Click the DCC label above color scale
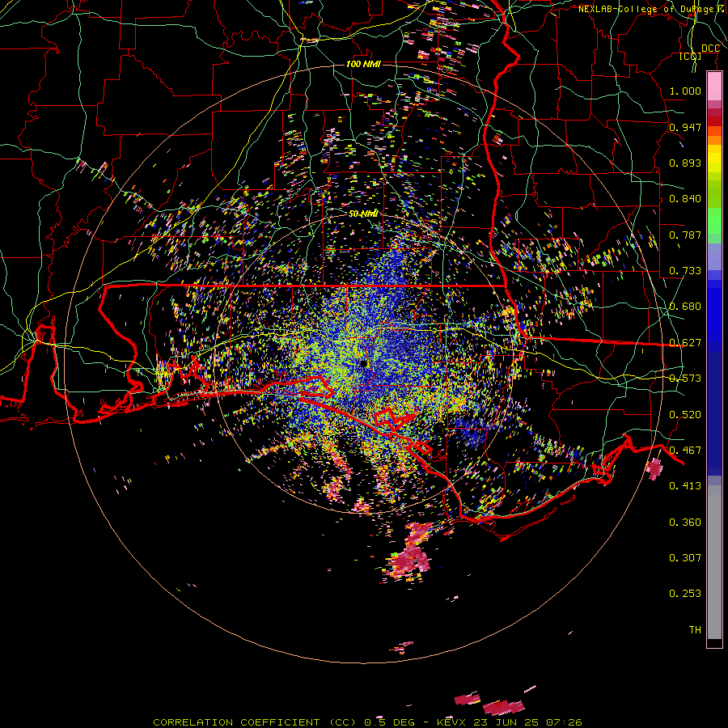This screenshot has width=728, height=728. click(710, 49)
